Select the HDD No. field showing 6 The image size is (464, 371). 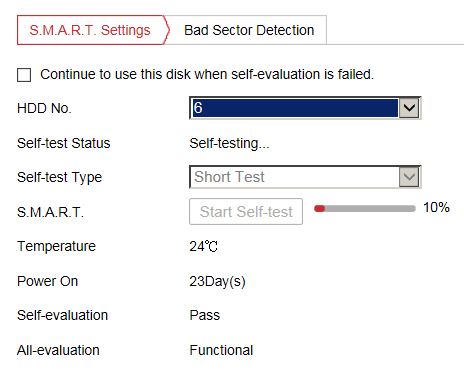(305, 108)
